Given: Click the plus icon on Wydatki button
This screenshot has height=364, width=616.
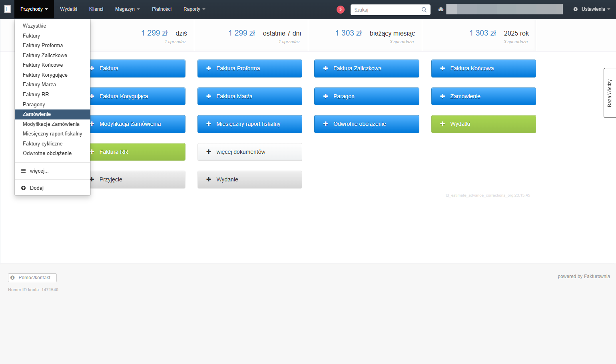Looking at the screenshot, I should (x=443, y=124).
